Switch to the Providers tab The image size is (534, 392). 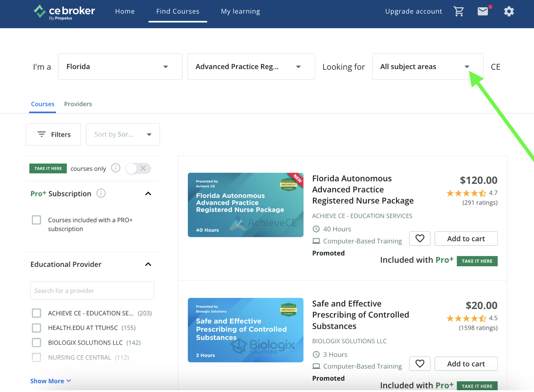(78, 104)
